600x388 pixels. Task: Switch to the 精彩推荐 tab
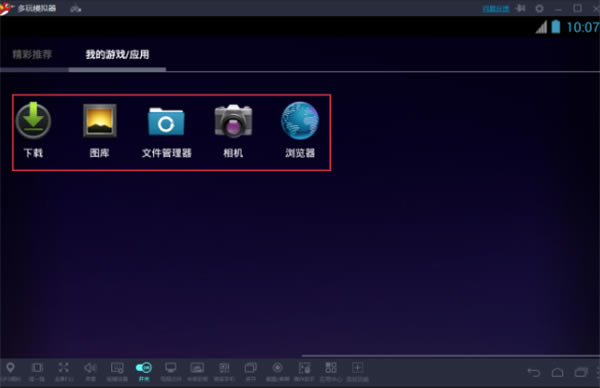click(x=32, y=54)
